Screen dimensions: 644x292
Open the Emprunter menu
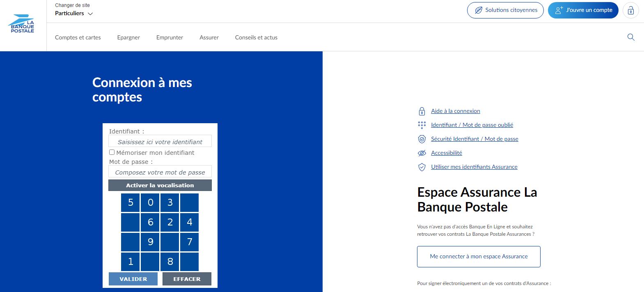[x=170, y=37]
